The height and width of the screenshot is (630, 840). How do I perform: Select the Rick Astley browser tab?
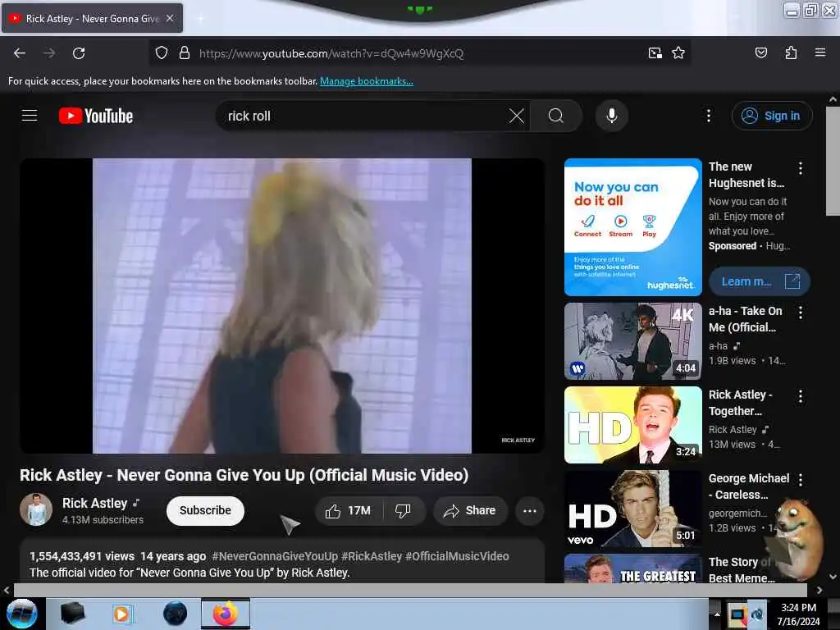[x=92, y=19]
